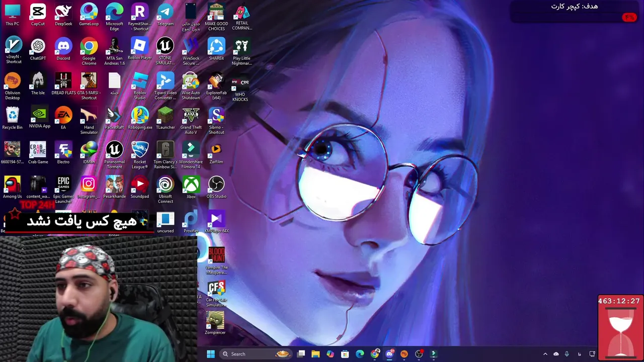Screen dimensions: 644x362
Task: Select the Tipard Video Converter icon
Action: [165, 86]
